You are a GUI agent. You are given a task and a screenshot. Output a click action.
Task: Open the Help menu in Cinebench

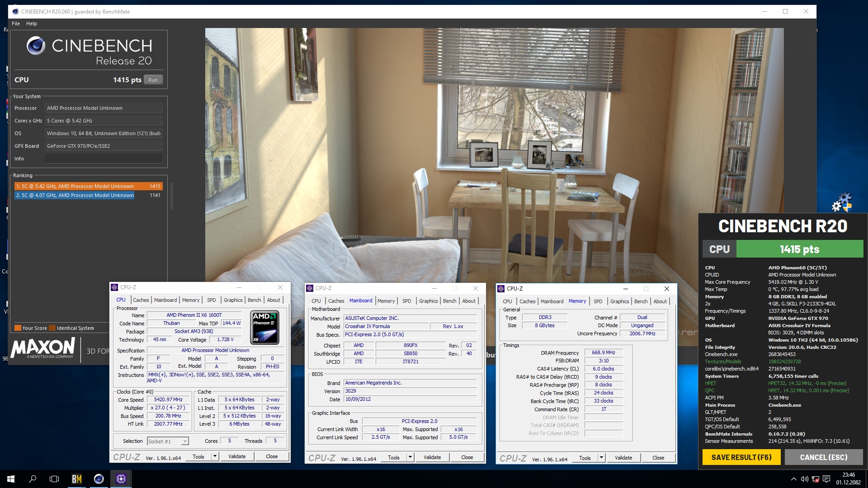(32, 23)
